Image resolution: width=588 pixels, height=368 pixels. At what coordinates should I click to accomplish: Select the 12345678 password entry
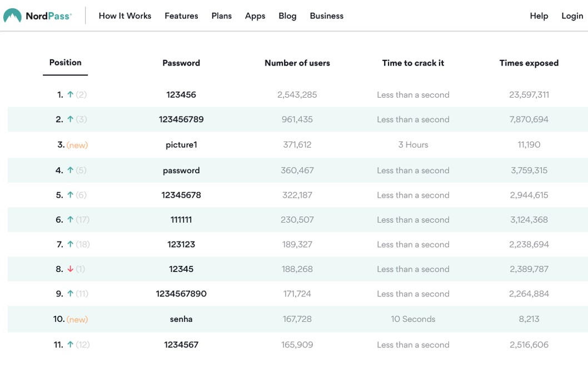coord(181,195)
